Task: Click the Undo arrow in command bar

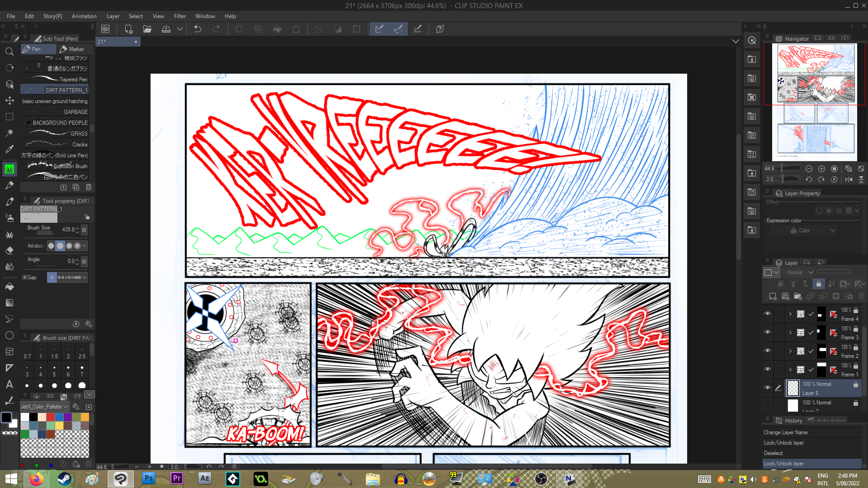Action: coord(198,29)
